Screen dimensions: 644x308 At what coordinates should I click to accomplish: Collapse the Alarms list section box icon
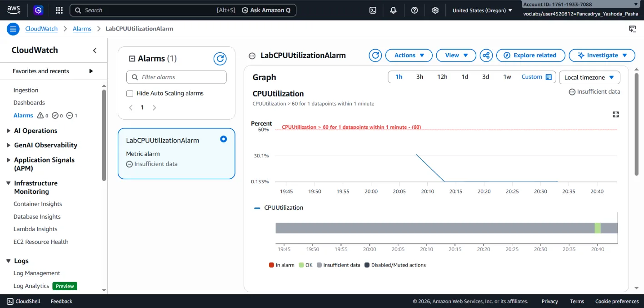tap(132, 59)
